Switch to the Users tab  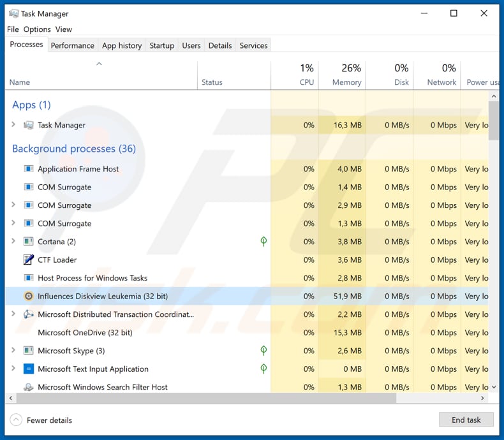(191, 46)
